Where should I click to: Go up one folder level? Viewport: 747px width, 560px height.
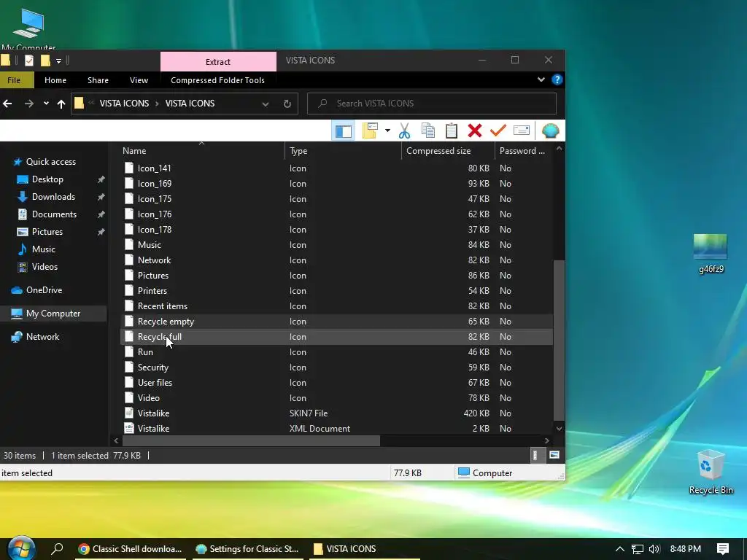coord(61,104)
